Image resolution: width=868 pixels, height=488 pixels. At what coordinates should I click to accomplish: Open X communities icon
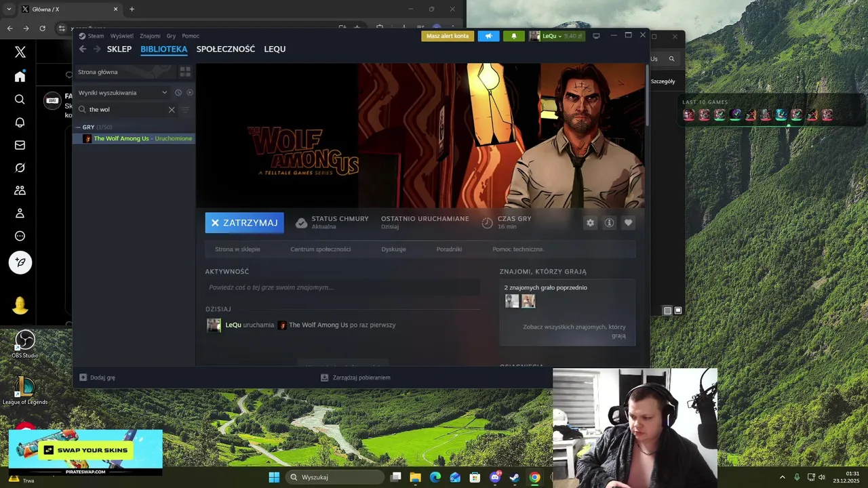point(20,190)
